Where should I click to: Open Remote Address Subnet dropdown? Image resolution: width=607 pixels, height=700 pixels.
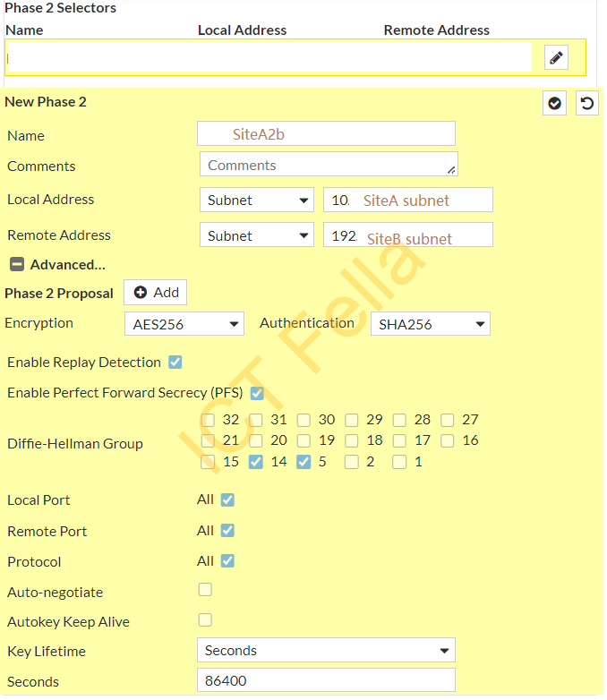pyautogui.click(x=257, y=235)
